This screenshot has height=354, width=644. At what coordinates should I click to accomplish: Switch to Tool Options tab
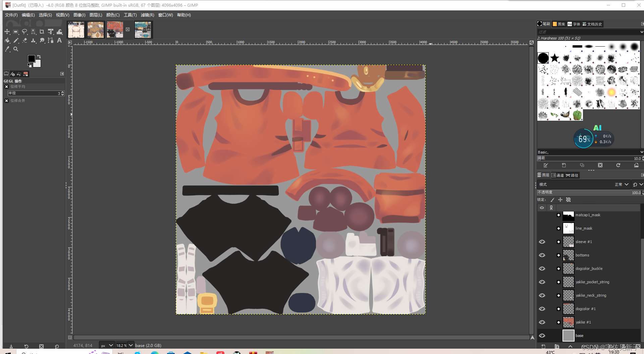(x=6, y=74)
